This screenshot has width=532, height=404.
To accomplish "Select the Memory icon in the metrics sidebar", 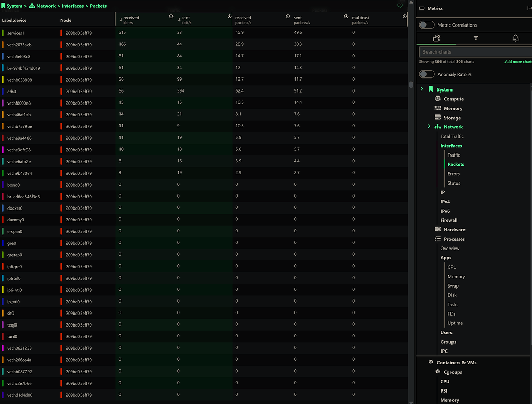I will [437, 108].
